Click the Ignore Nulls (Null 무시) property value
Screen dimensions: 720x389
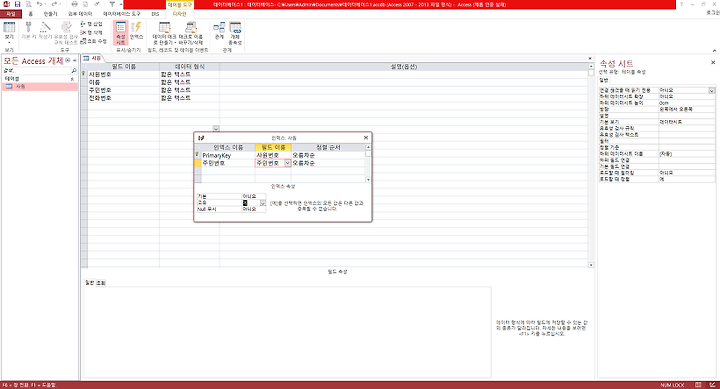click(x=253, y=209)
